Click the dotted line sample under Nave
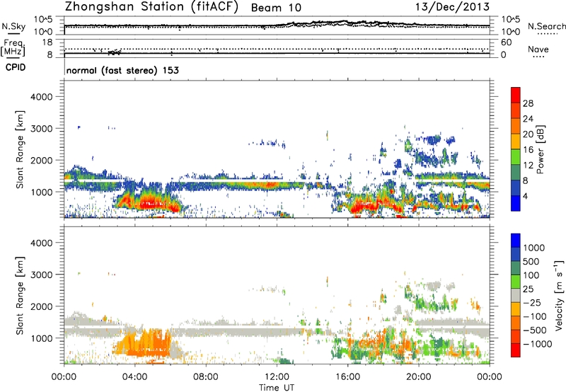The image size is (566, 392). point(538,57)
